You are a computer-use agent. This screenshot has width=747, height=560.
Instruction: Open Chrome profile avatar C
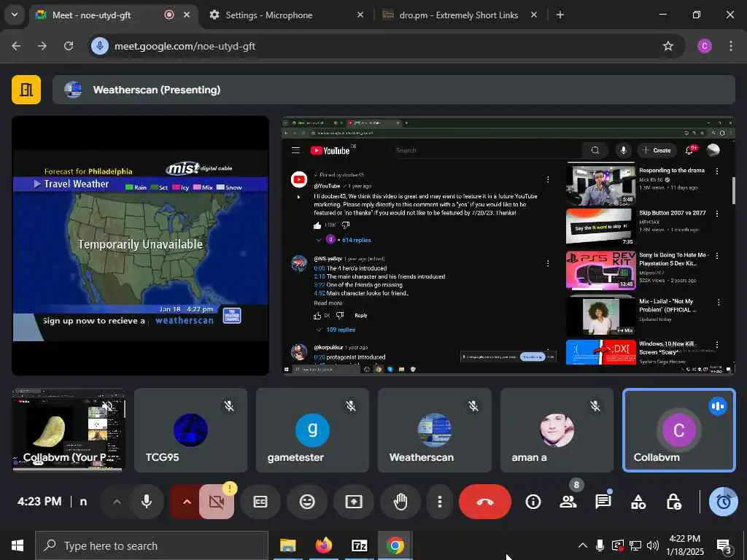pyautogui.click(x=705, y=46)
